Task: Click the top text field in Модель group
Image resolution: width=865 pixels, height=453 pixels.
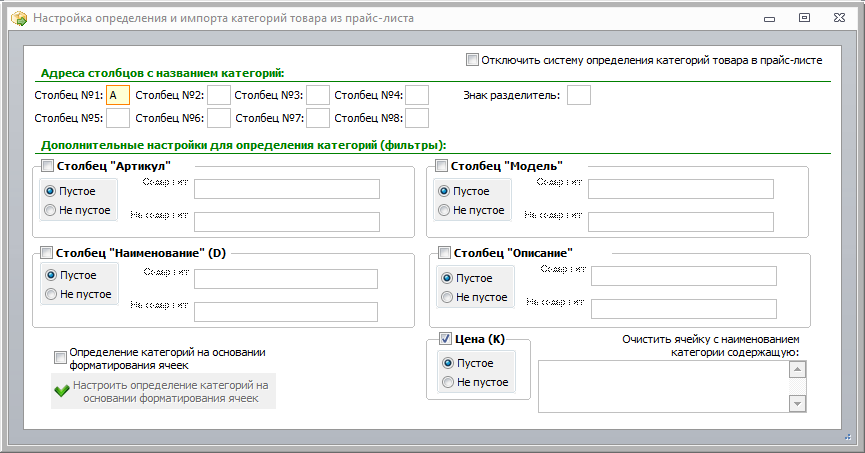Action: (x=681, y=189)
